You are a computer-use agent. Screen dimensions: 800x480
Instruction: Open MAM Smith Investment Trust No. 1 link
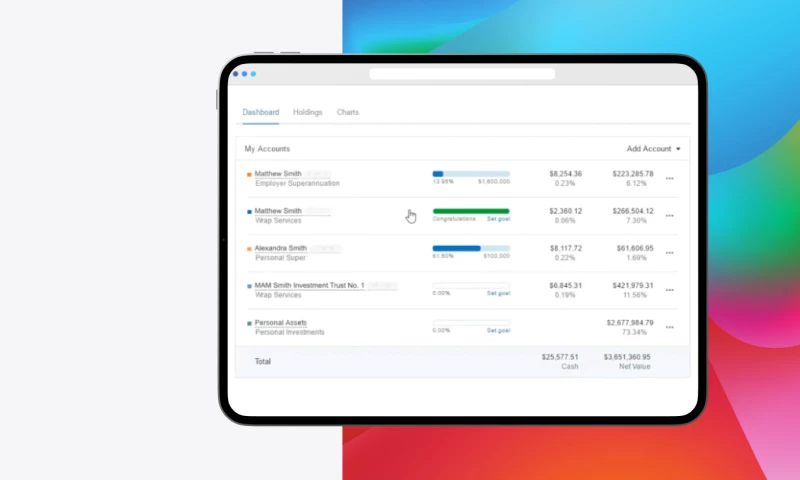click(310, 286)
